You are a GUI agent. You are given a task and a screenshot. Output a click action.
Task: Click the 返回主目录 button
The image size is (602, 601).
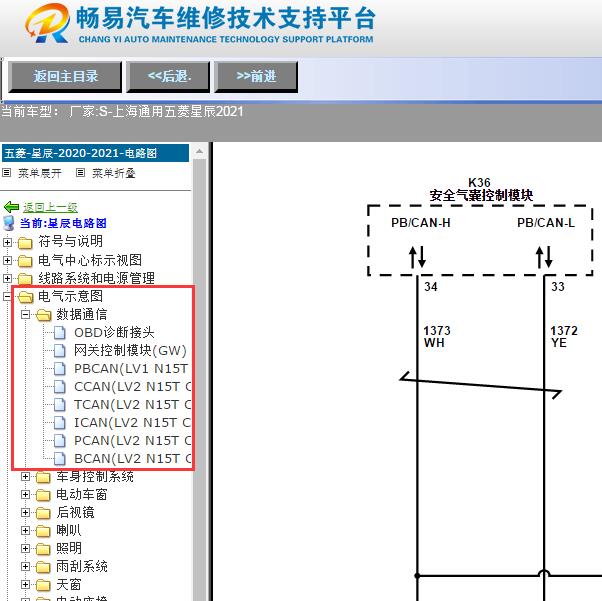pyautogui.click(x=65, y=77)
